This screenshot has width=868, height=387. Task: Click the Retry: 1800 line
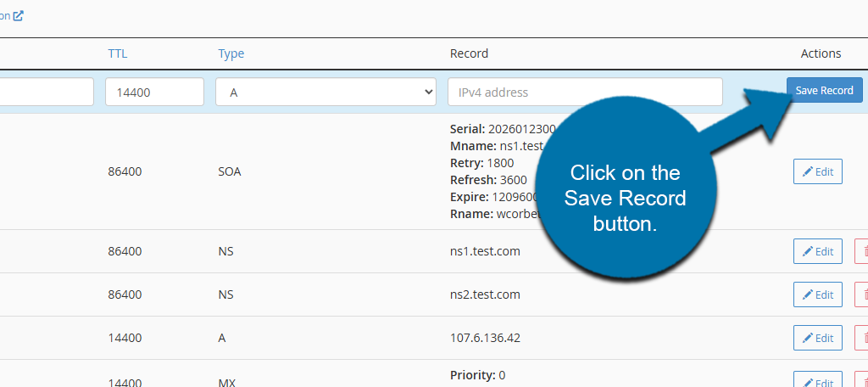tap(481, 163)
